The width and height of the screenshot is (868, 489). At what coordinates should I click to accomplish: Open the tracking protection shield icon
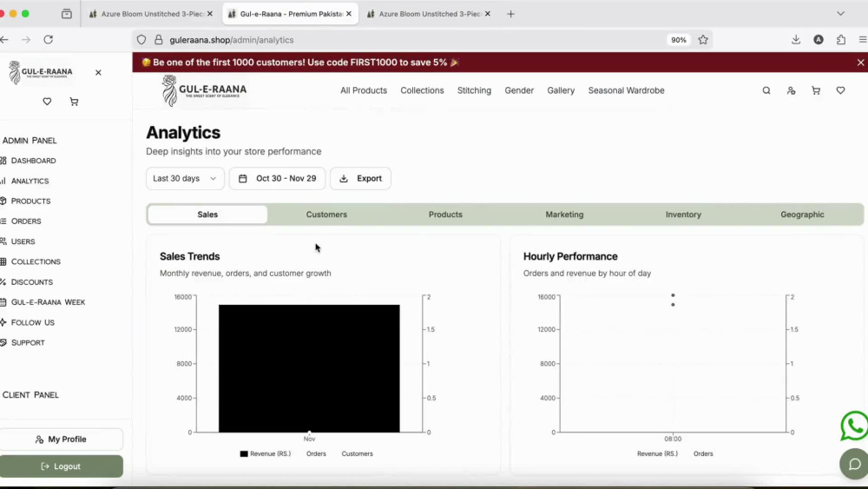141,40
